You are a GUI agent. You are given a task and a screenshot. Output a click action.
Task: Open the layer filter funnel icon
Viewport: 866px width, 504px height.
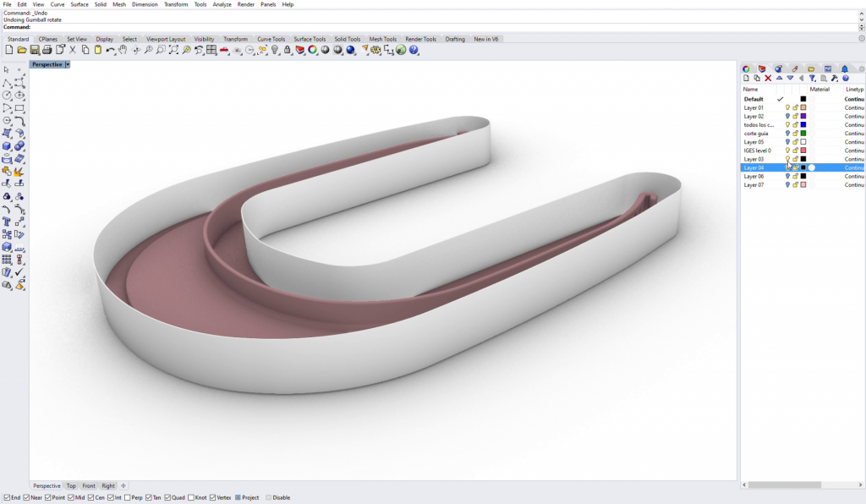[x=812, y=79]
